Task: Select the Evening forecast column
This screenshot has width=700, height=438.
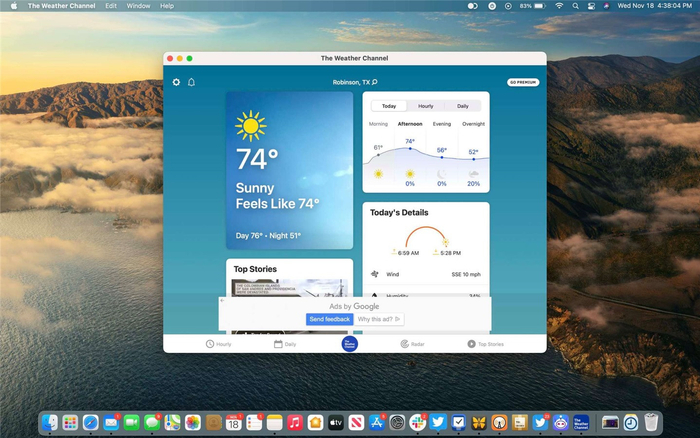Action: click(442, 153)
